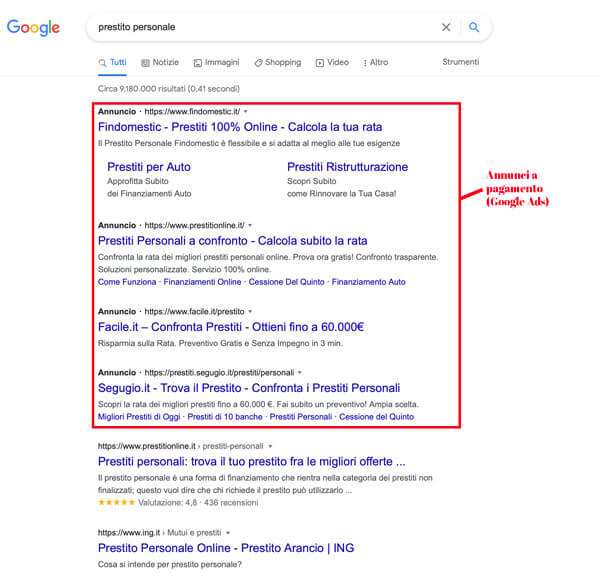
Task: Open the Notizie tab
Action: [x=160, y=62]
